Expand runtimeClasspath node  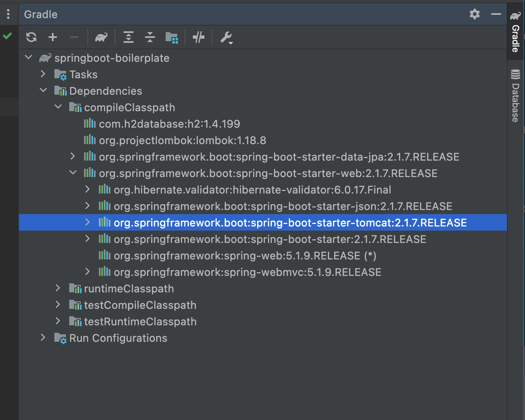[x=58, y=288]
